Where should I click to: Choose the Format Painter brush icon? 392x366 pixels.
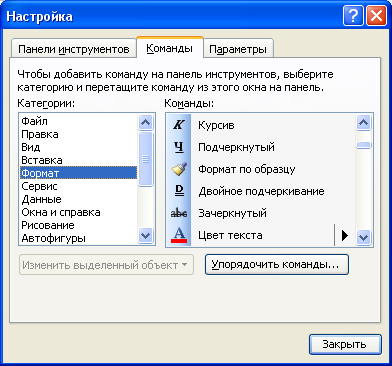(179, 169)
